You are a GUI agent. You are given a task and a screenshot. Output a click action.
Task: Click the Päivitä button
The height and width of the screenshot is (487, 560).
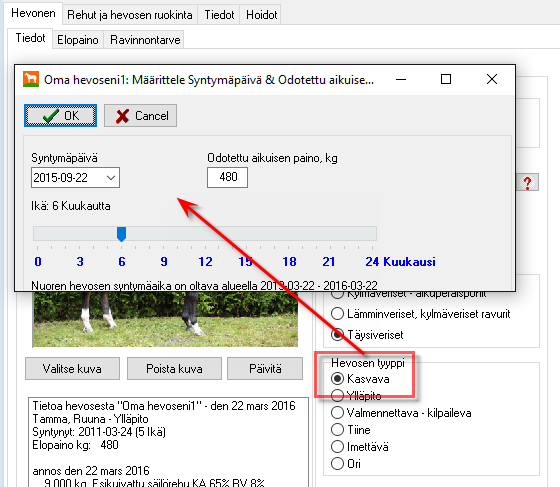click(x=265, y=368)
